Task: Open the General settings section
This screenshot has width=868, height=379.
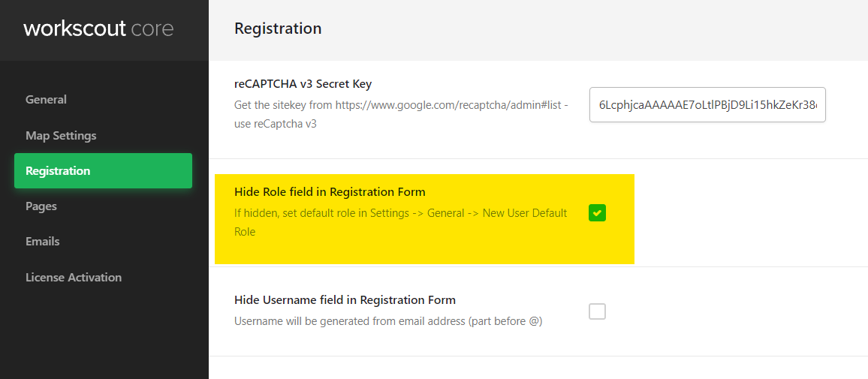Action: point(46,100)
